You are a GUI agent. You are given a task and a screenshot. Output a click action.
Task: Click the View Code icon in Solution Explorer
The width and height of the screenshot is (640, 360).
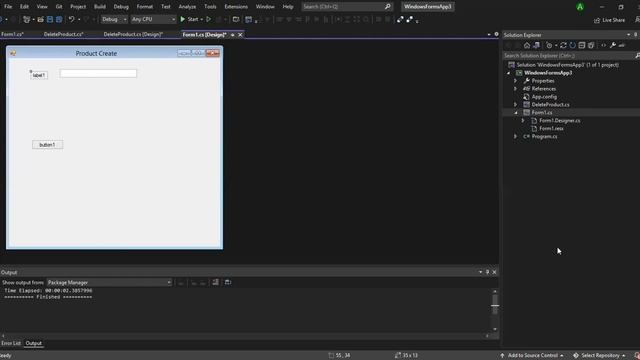click(x=604, y=45)
